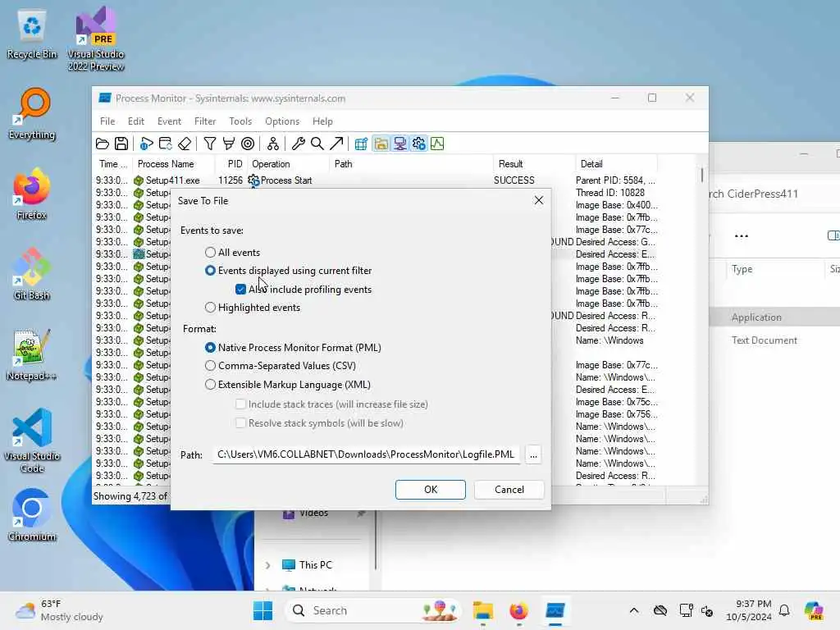The width and height of the screenshot is (840, 630).
Task: Open the Help menu
Action: 322,121
